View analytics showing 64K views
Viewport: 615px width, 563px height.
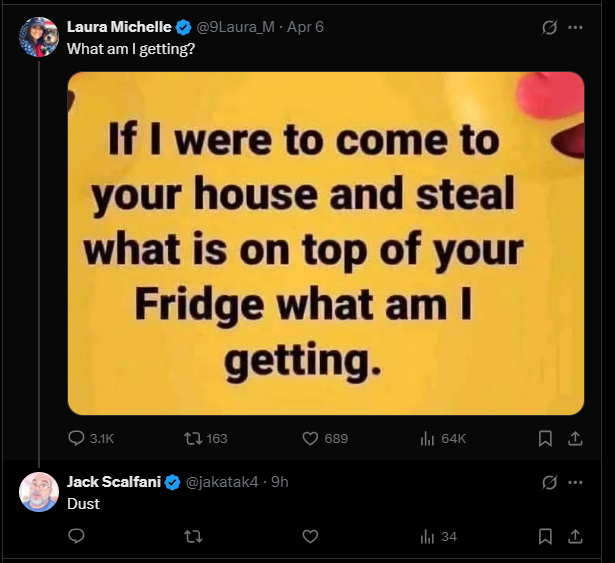[443, 438]
